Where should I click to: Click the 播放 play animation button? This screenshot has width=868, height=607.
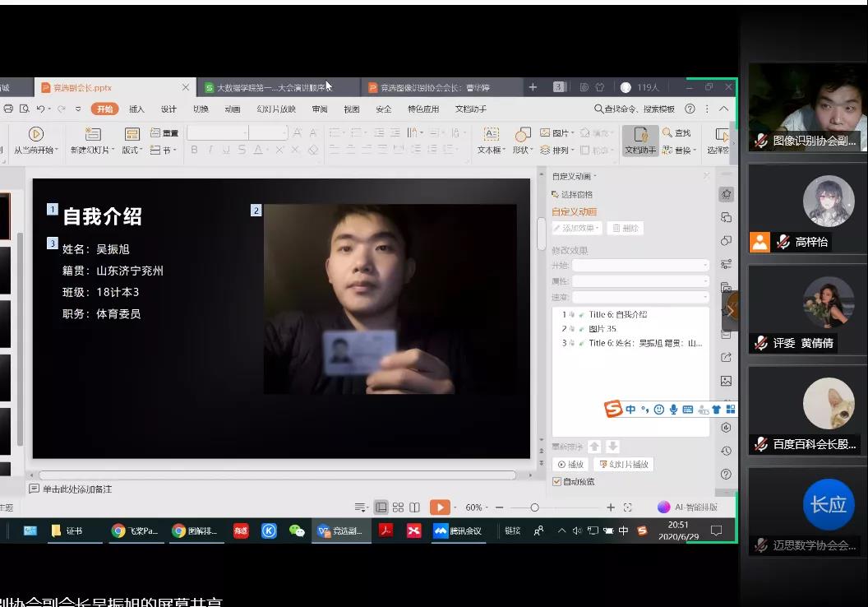click(x=570, y=464)
